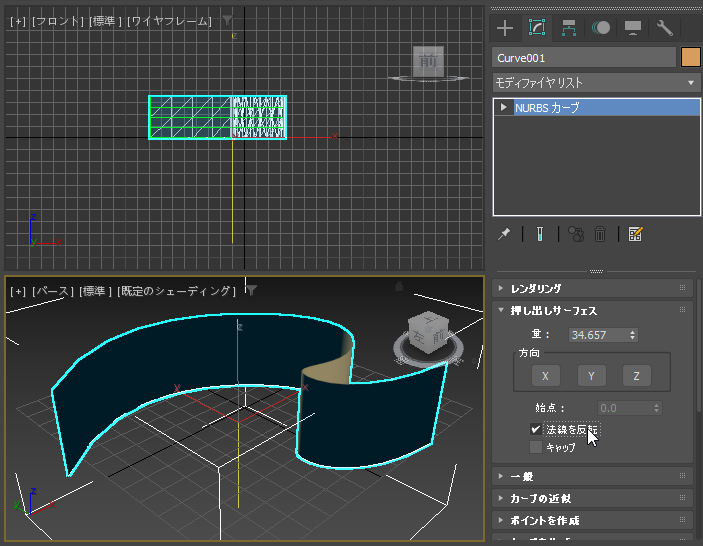Open Configure Modifier Sets icon
The width and height of the screenshot is (703, 546).
635,234
